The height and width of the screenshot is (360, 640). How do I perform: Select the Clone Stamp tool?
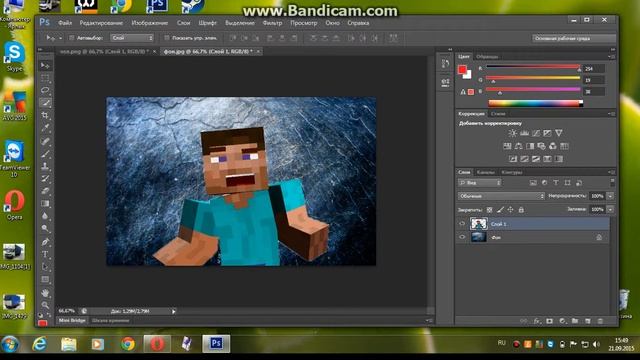click(45, 166)
